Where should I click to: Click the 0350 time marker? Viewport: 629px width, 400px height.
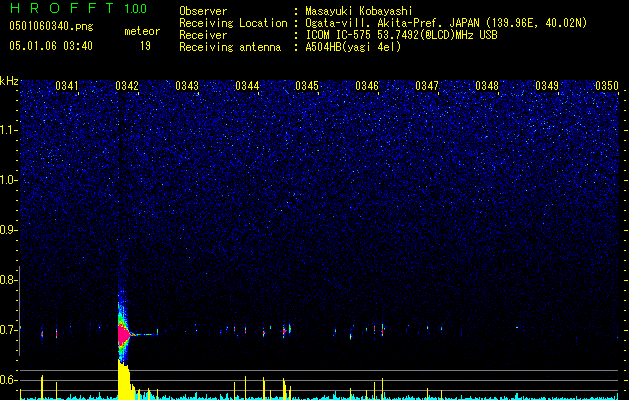pos(607,86)
